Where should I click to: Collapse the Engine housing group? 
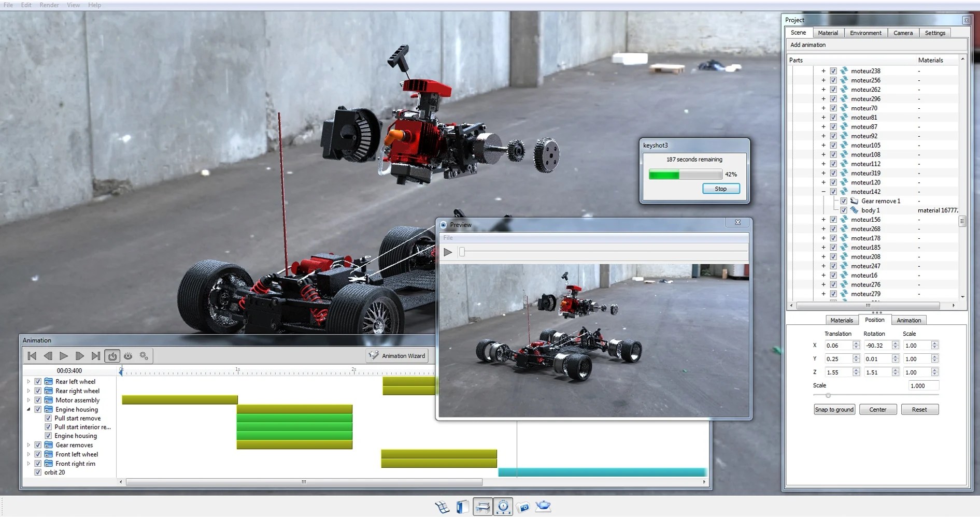pos(29,409)
